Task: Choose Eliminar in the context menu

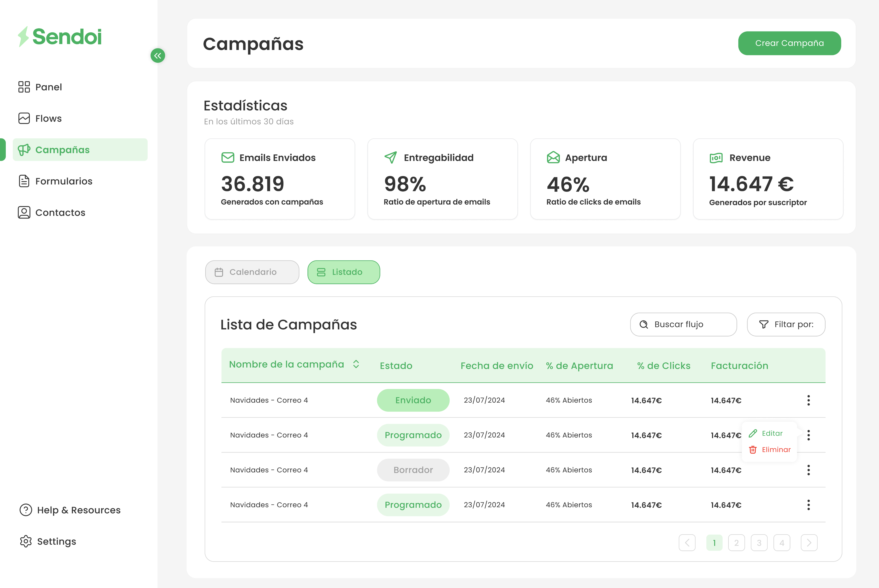Action: pos(776,450)
